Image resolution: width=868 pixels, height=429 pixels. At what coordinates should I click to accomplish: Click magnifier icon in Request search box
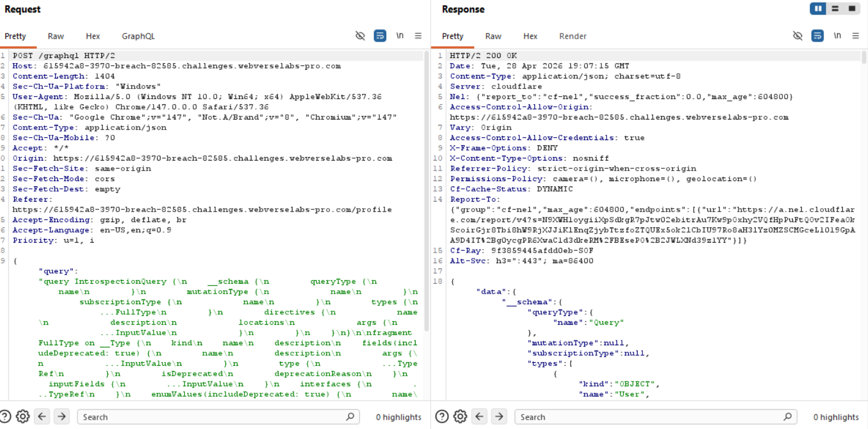(350, 417)
